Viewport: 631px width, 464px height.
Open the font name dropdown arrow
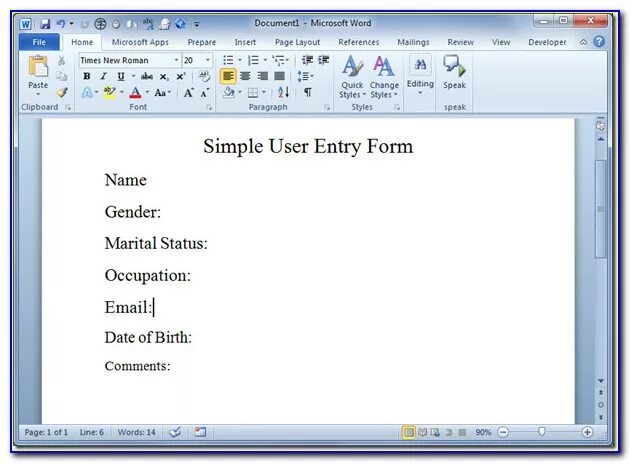(x=176, y=60)
